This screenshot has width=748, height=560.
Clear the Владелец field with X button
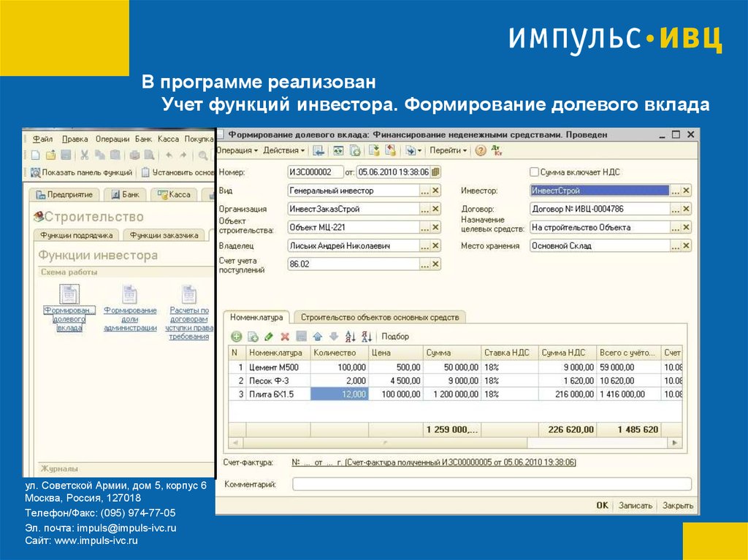point(435,245)
